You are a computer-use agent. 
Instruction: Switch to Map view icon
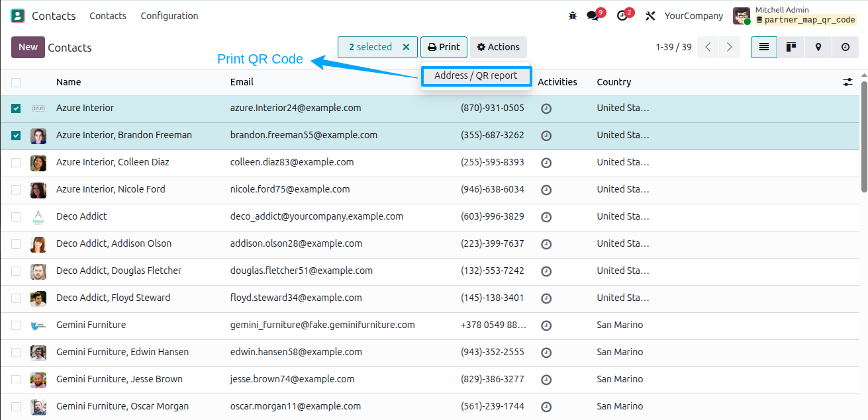(818, 47)
